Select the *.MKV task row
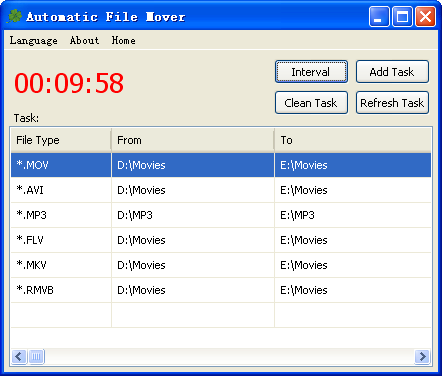The width and height of the screenshot is (442, 376). coord(221,265)
